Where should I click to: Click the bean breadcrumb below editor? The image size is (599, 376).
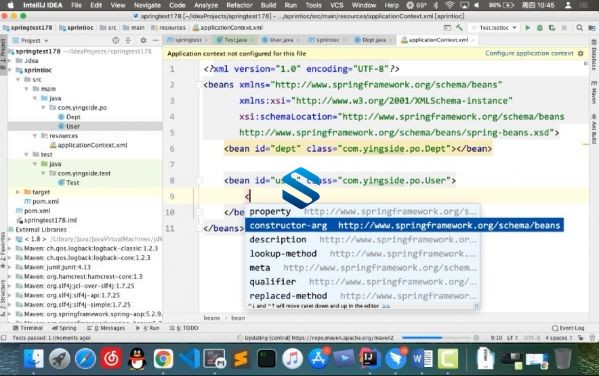(x=238, y=318)
